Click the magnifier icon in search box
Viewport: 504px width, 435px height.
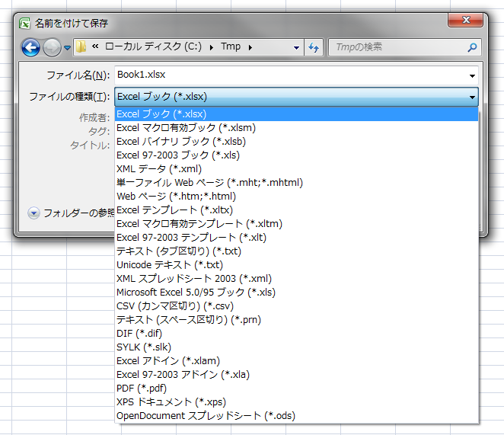point(472,47)
